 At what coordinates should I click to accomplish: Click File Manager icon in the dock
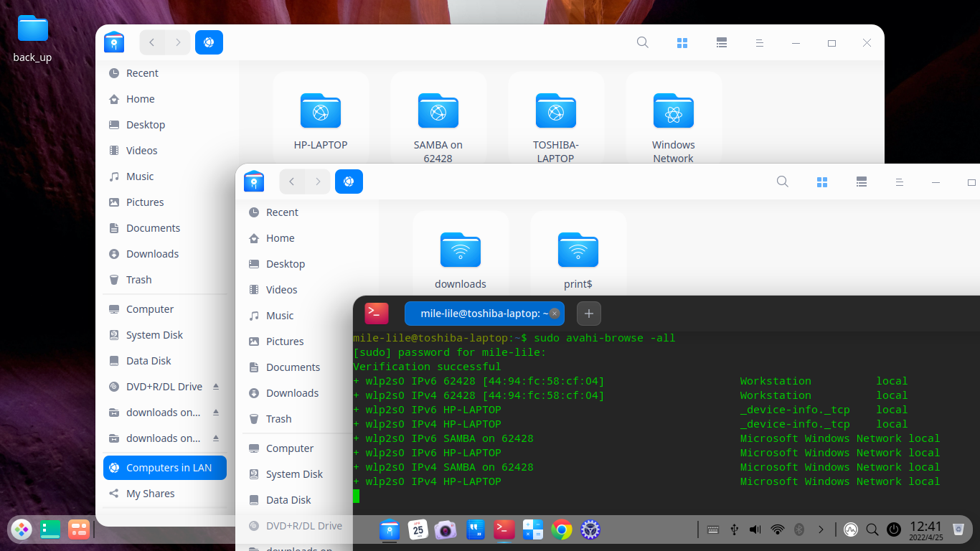point(390,529)
